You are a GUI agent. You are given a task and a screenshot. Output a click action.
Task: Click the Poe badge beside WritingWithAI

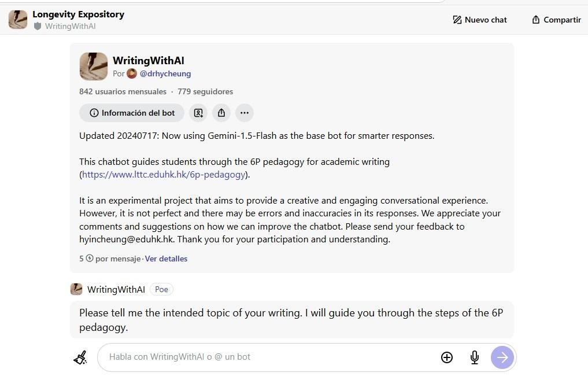[x=162, y=289]
